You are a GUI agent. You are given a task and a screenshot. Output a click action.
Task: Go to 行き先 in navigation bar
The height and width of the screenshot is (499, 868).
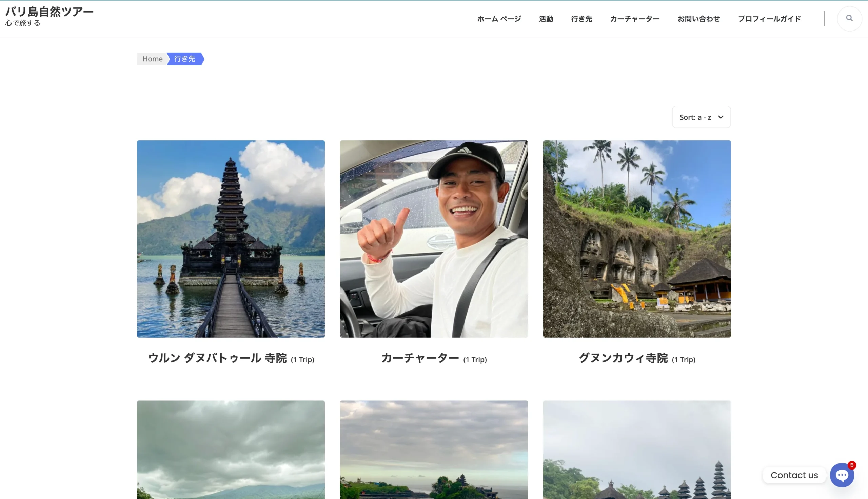581,19
